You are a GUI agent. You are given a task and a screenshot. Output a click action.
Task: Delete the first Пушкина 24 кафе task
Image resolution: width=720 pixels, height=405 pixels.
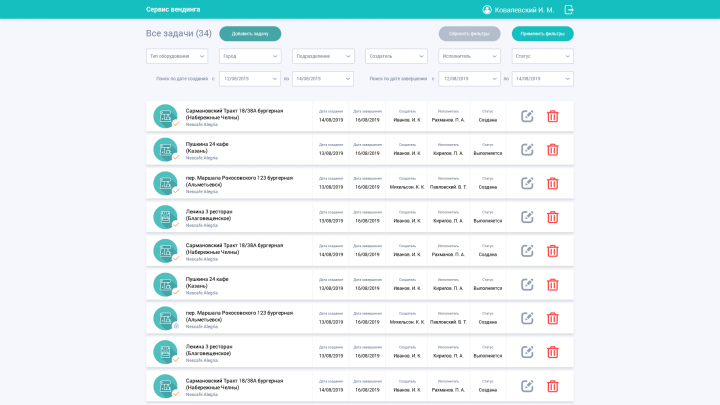pos(552,150)
